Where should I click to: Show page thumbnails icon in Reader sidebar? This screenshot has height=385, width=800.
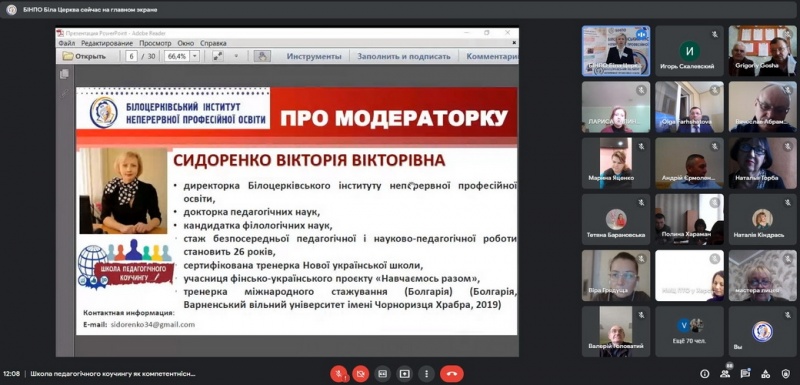coord(64,74)
